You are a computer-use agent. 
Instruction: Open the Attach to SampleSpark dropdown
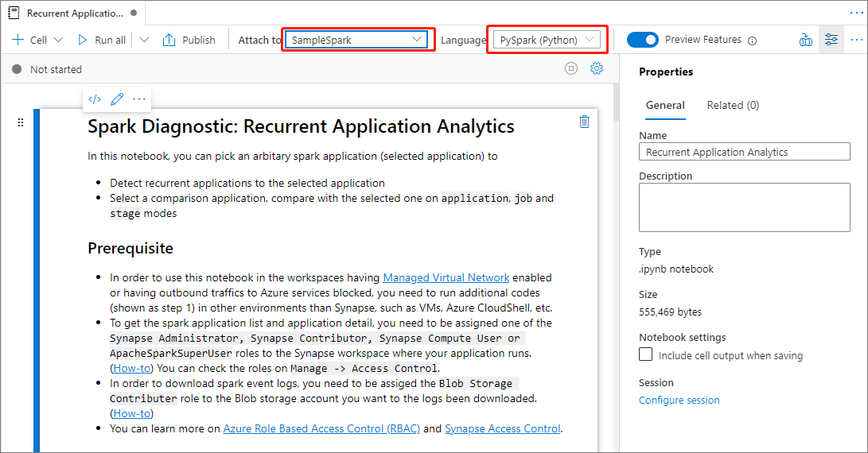tap(356, 40)
